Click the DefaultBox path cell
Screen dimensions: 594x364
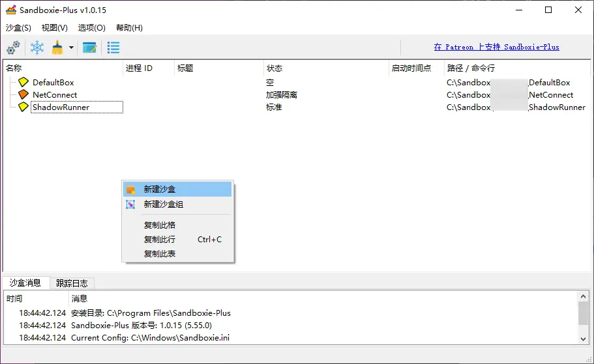pyautogui.click(x=508, y=82)
